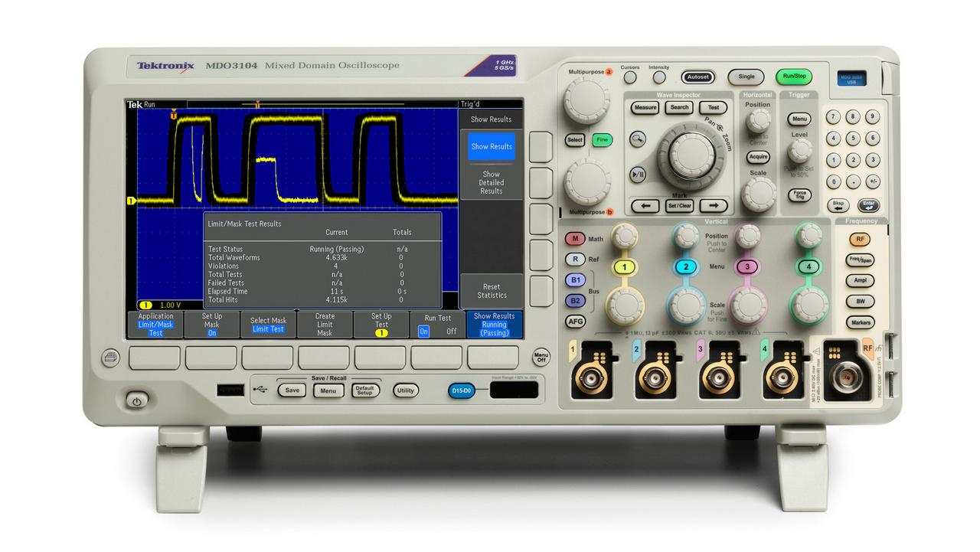
Task: Select Show Detailed Results in side menu
Action: (491, 183)
